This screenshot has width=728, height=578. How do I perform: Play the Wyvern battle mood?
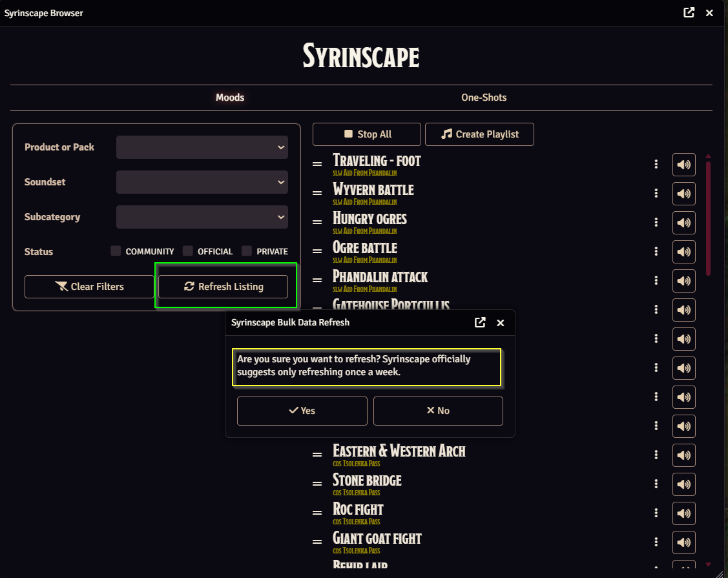point(683,194)
